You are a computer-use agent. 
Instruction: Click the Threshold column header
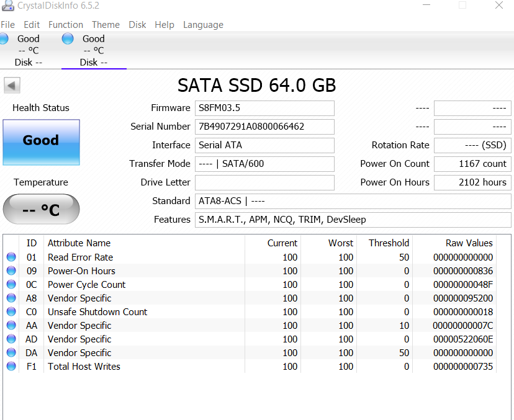pyautogui.click(x=384, y=243)
